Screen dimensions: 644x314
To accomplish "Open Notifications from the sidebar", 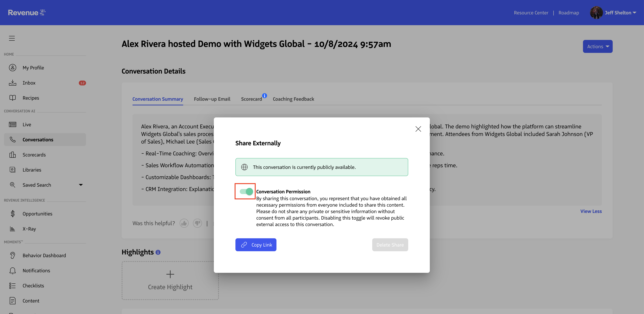I will 36,270.
